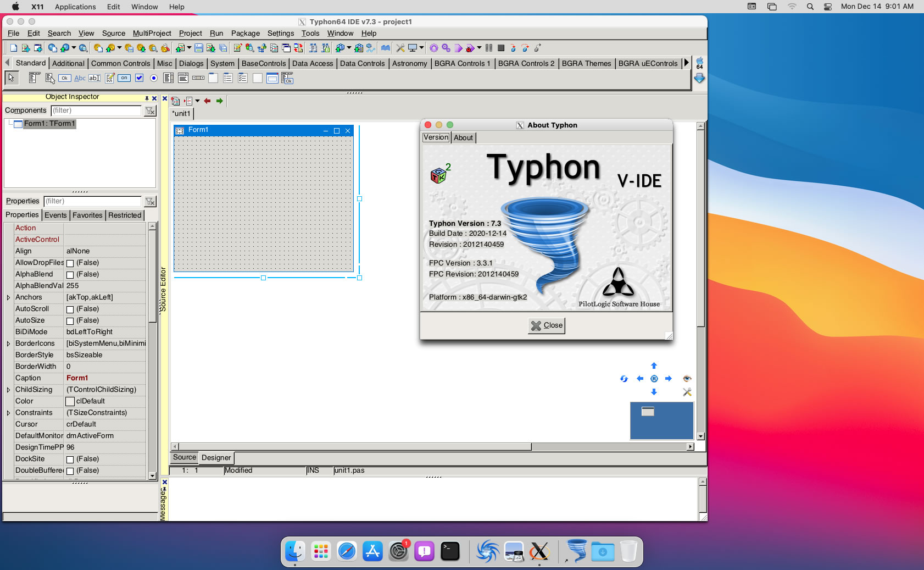Click the Object Inspector properties vertical scrollbar thumb
The width and height of the screenshot is (924, 570).
(153, 276)
